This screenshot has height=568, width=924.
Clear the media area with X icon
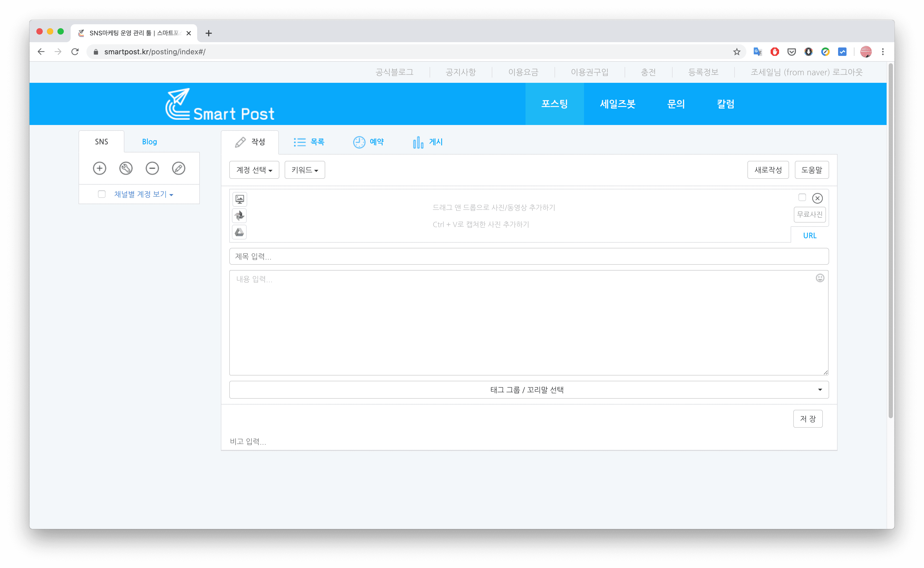817,198
